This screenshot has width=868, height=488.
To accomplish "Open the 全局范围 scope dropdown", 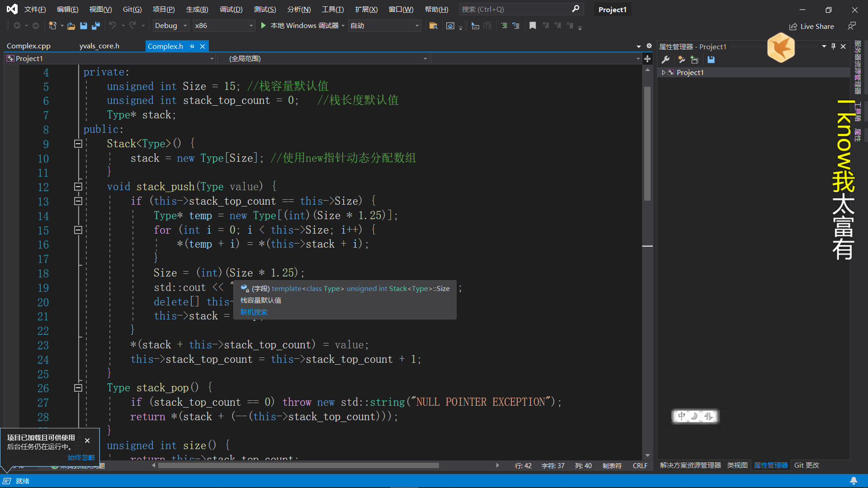I will coord(323,59).
